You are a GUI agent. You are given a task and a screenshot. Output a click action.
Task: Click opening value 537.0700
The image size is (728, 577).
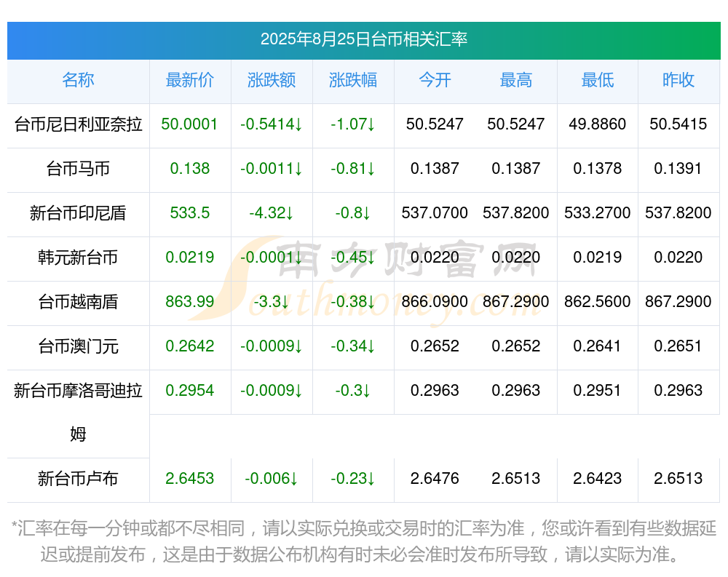[x=435, y=212]
